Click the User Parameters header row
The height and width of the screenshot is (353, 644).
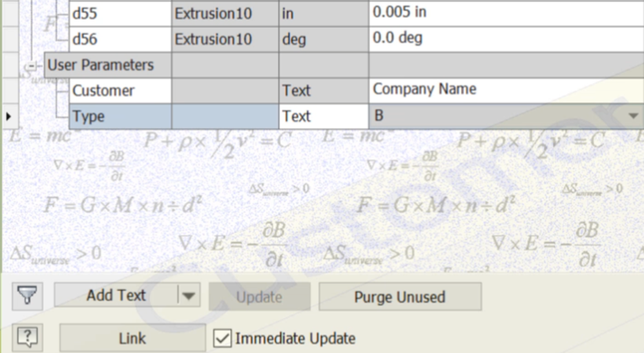pos(344,65)
